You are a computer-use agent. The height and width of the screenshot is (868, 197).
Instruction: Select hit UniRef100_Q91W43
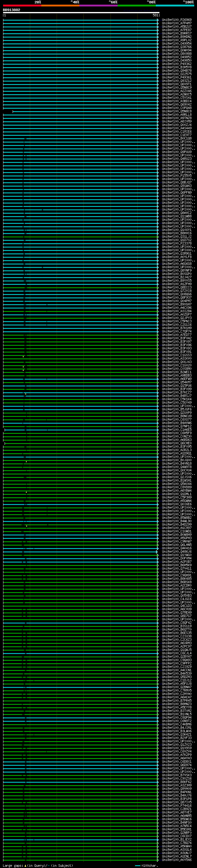176,186
